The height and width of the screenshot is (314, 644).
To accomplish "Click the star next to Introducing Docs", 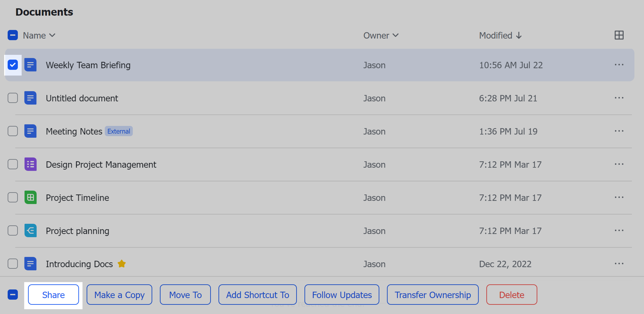I will pos(122,264).
